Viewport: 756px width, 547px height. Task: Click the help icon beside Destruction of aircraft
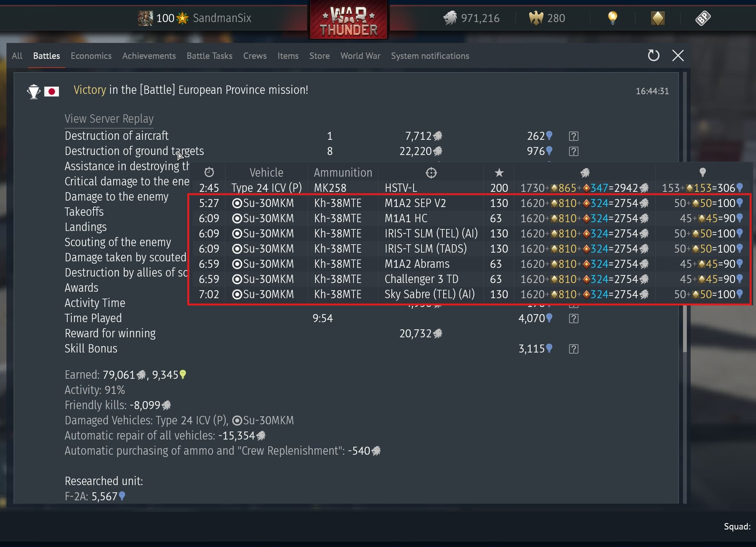tap(574, 136)
